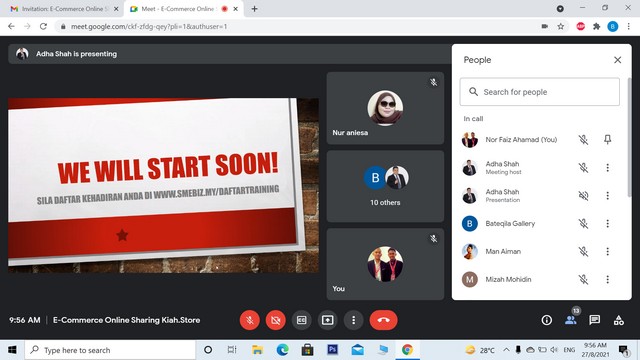Image resolution: width=640 pixels, height=360 pixels.
Task: Leave the call with the red hang-up button
Action: coord(383,320)
